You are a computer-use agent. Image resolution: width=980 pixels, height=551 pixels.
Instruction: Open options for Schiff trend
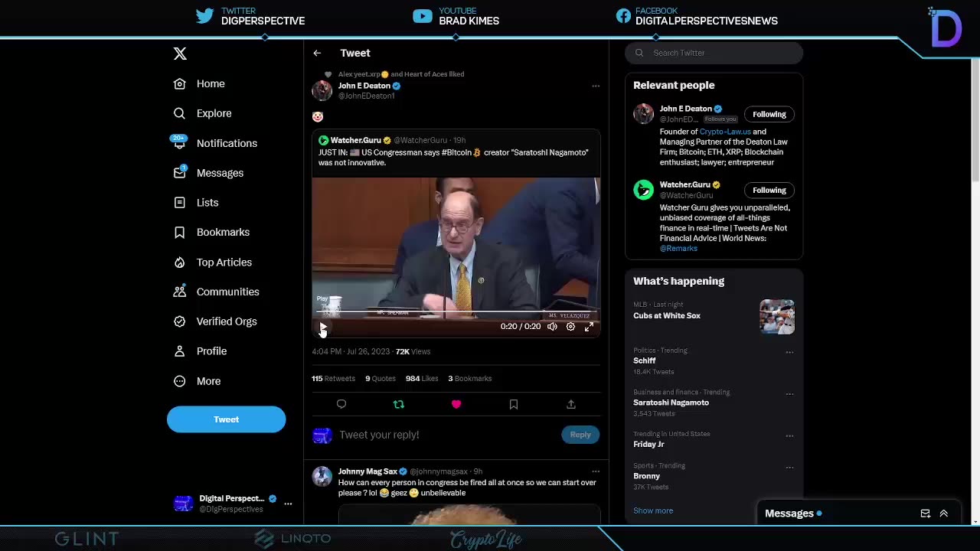pyautogui.click(x=789, y=353)
